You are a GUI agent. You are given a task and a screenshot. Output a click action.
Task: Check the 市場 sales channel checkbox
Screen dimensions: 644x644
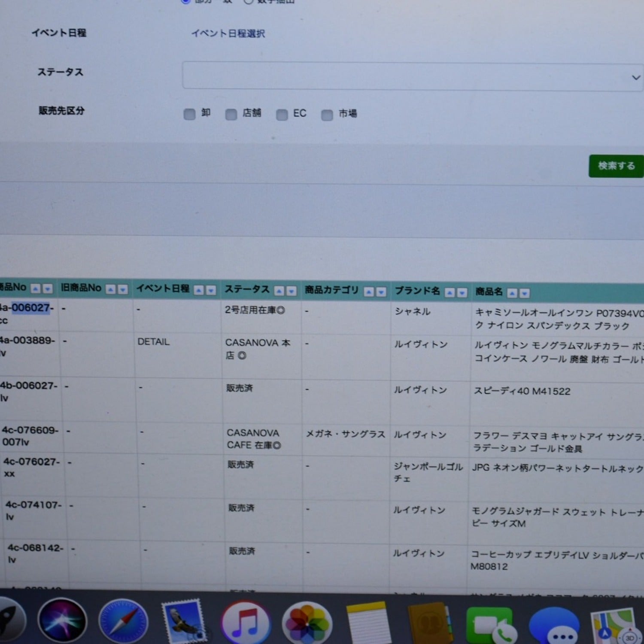coord(327,115)
